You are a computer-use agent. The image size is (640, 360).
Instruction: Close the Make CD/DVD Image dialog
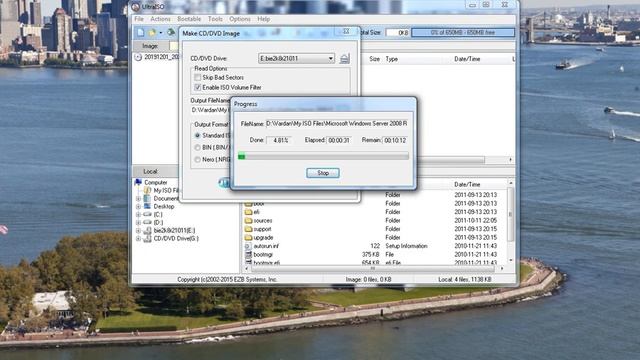[x=347, y=31]
